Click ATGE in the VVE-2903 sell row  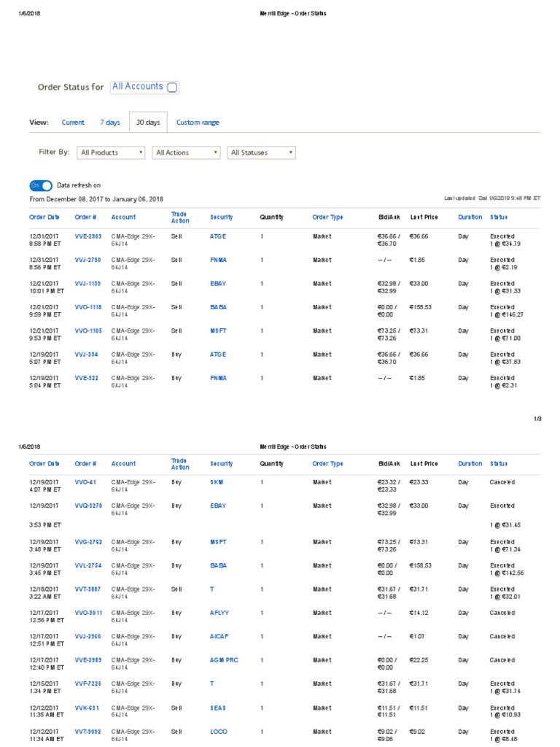218,236
